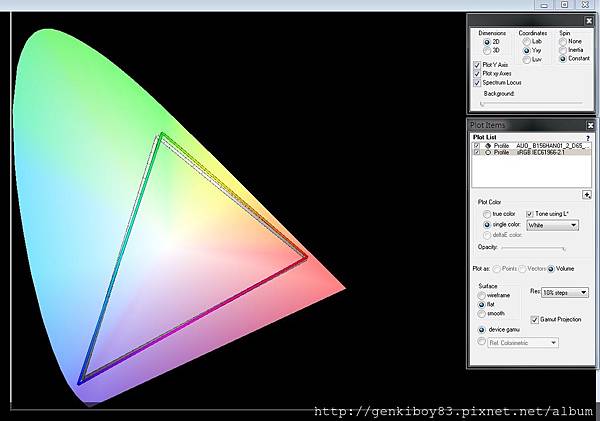Select Plot as Volume
Image resolution: width=600 pixels, height=421 pixels.
[551, 269]
